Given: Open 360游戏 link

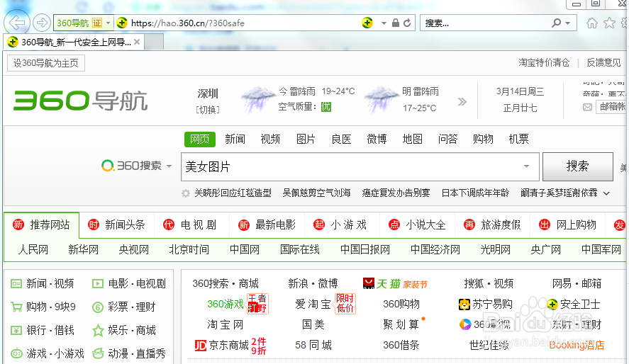Looking at the screenshot, I should point(226,304).
